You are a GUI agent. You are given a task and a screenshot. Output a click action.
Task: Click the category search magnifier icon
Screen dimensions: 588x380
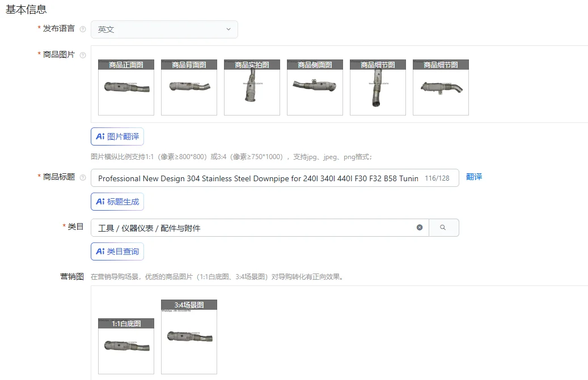[x=443, y=228]
